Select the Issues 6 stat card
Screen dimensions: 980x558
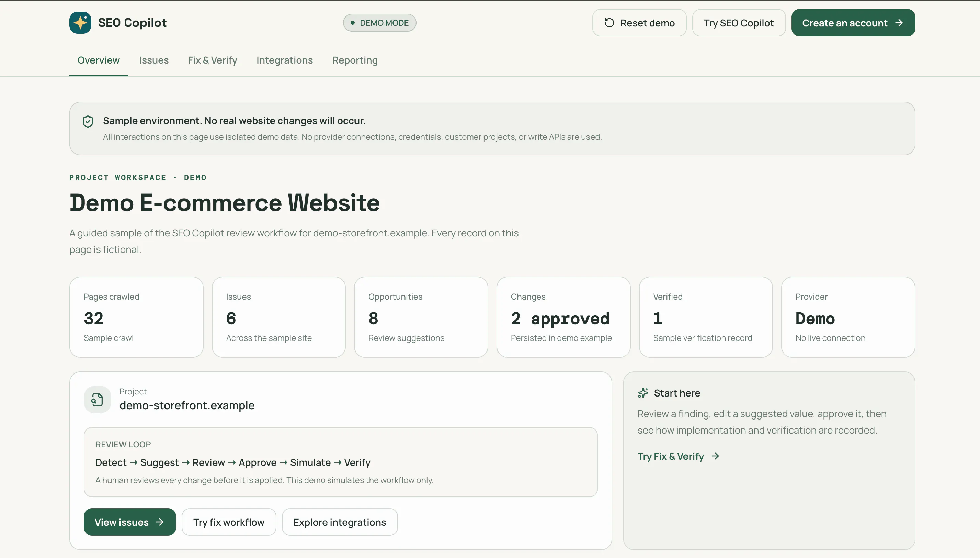(279, 317)
